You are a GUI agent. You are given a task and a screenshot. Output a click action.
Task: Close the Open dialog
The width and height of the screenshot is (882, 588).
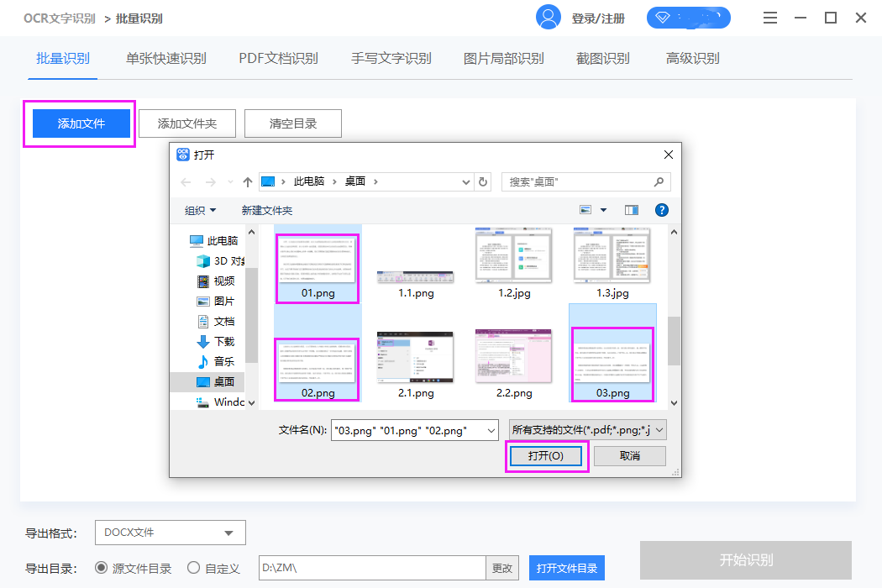[x=669, y=155]
